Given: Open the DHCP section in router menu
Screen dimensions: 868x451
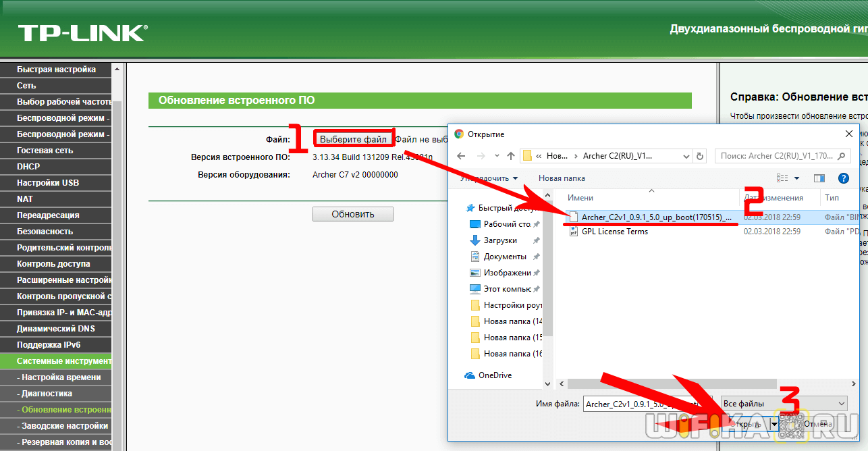Looking at the screenshot, I should [x=28, y=167].
